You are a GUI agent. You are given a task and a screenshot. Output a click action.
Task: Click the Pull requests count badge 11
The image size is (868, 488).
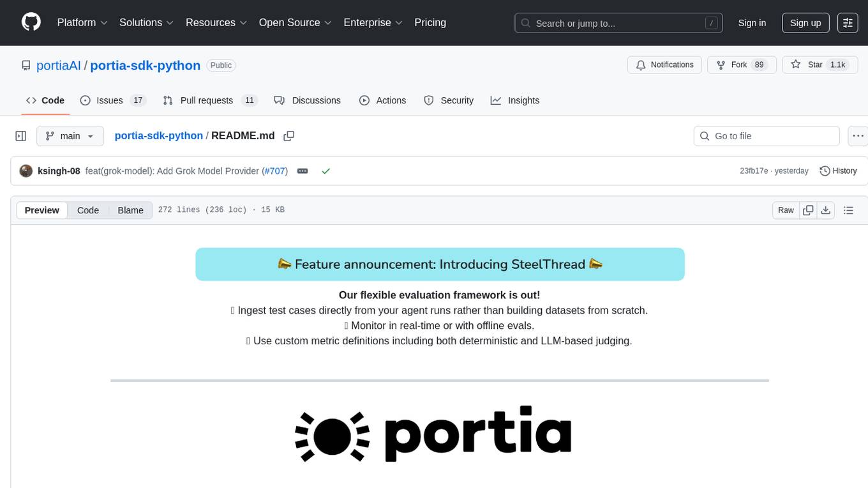click(x=250, y=100)
